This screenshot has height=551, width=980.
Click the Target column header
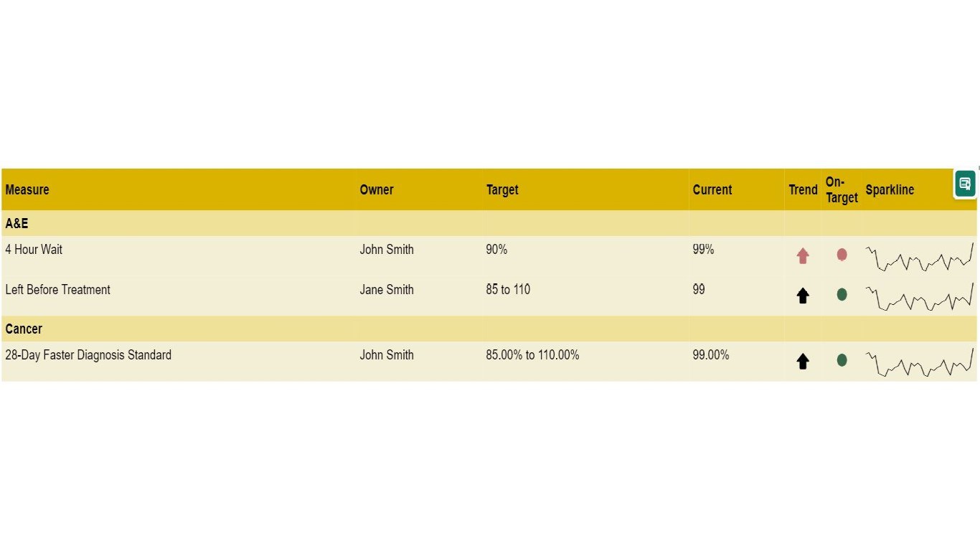tap(502, 189)
